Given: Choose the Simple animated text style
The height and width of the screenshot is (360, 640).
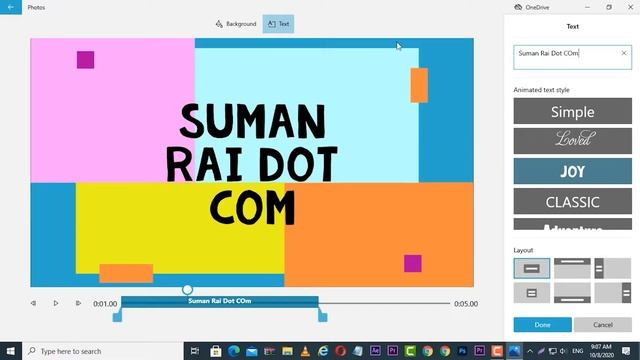Looking at the screenshot, I should (573, 111).
